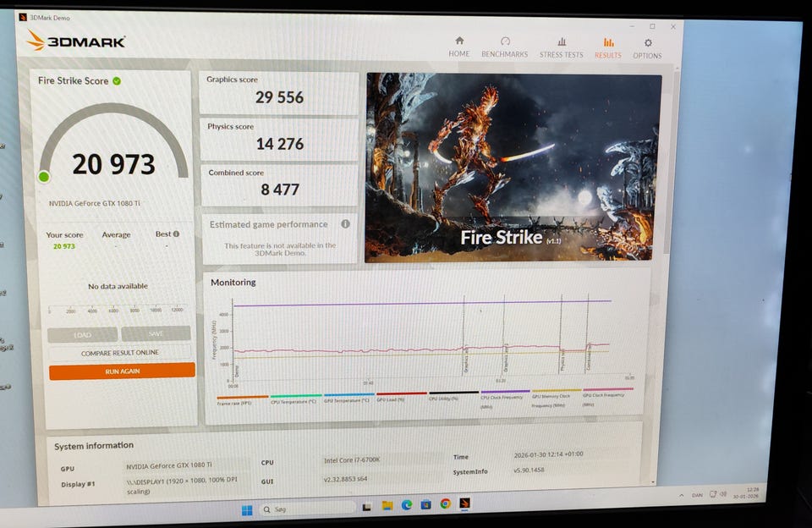Click the No data available text
This screenshot has width=812, height=528.
coord(118,286)
